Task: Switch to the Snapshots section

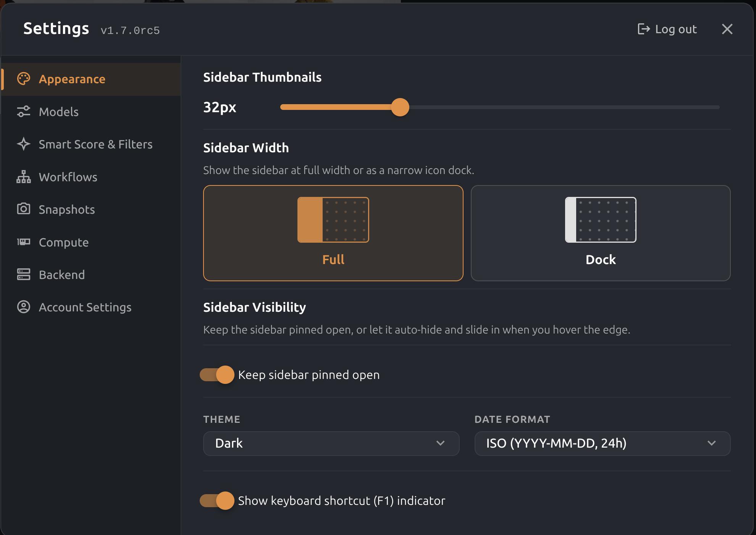Action: pos(91,209)
